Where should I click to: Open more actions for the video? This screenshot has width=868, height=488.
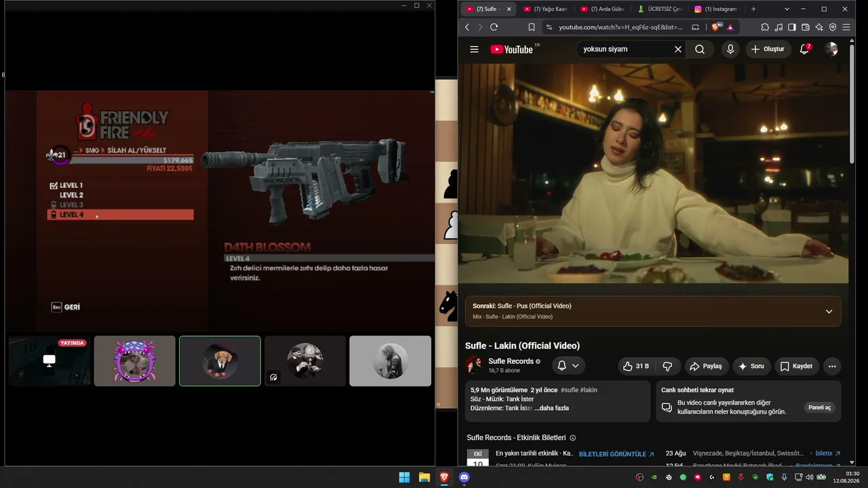832,366
